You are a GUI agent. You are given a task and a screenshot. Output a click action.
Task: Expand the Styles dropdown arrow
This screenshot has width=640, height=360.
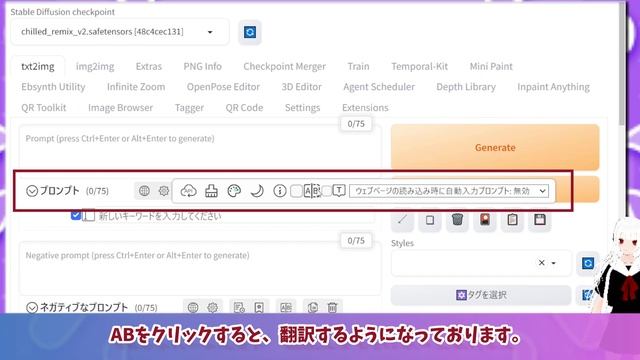coord(553,263)
